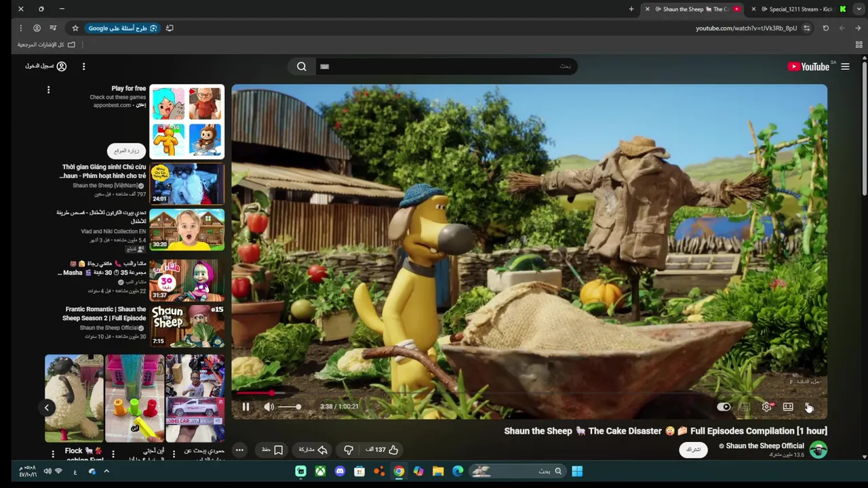
Task: Click the Google lens ask-questions chip
Action: tap(122, 28)
